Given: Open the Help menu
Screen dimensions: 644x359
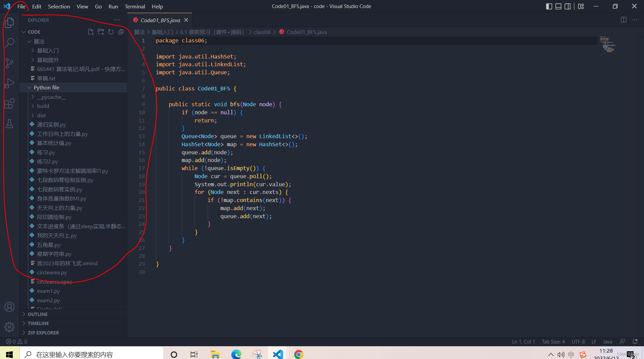Looking at the screenshot, I should pos(157,6).
